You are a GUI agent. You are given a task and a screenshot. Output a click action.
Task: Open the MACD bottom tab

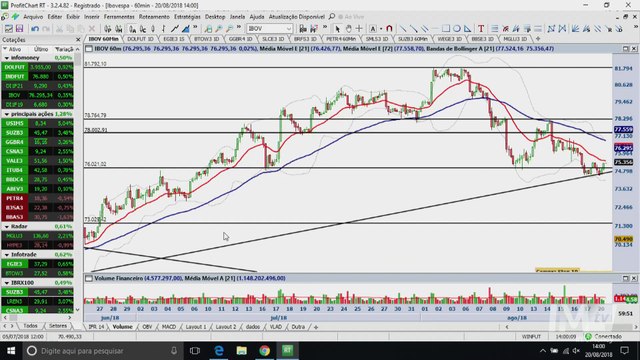[x=169, y=327]
